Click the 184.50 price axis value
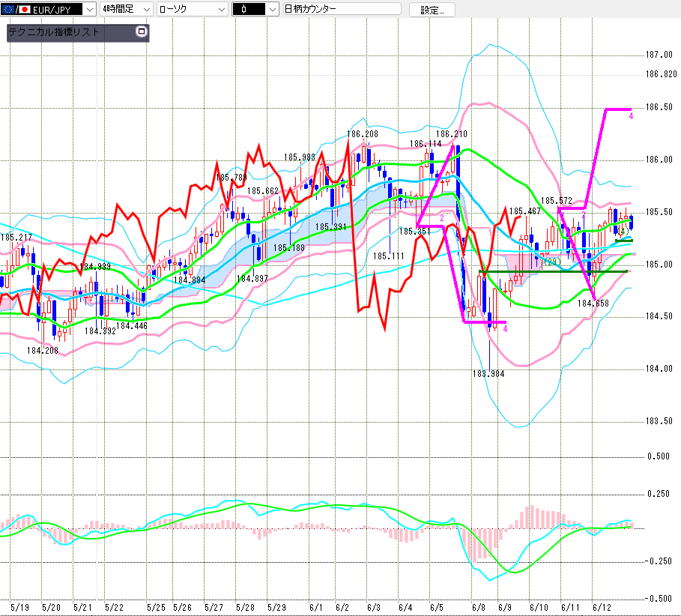Viewport: 681px width, 616px height. tap(659, 316)
